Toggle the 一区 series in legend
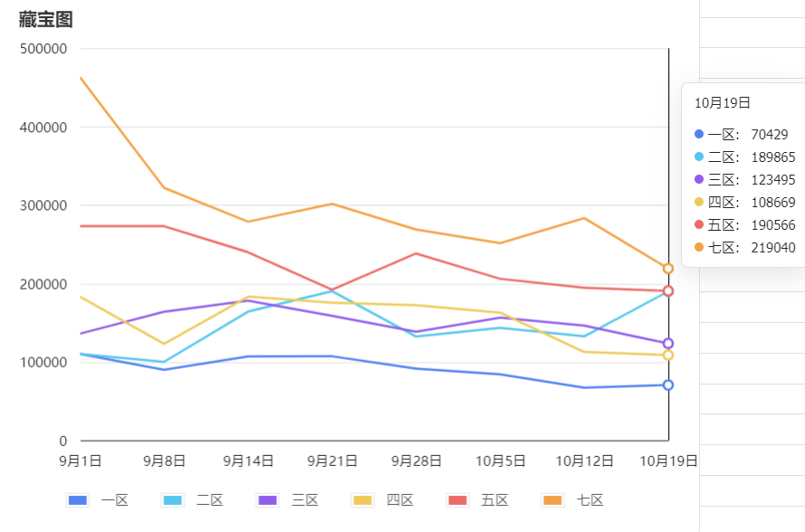 tap(98, 500)
